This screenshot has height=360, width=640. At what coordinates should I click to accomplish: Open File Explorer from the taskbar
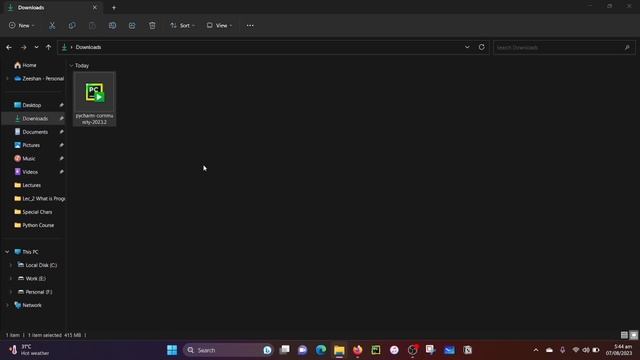(x=339, y=350)
